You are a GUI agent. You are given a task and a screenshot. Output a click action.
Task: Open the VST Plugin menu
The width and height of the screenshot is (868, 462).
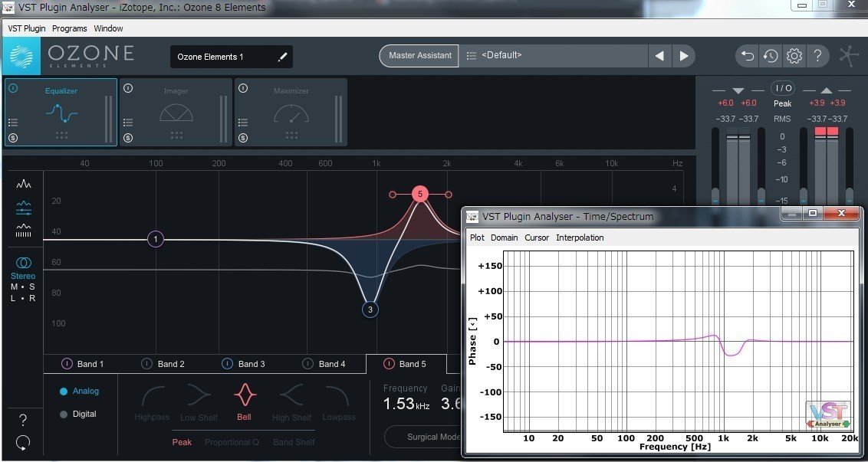[x=27, y=28]
